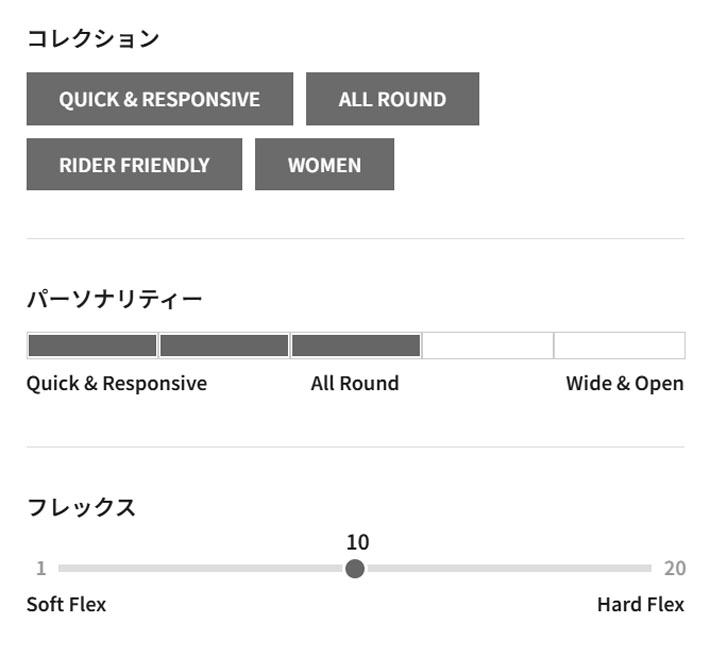Choose the WOMEN collection button

pos(324,165)
